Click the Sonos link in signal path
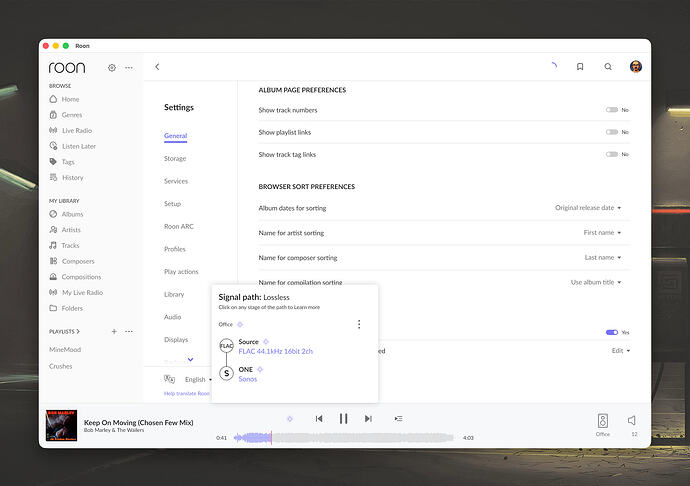690x486 pixels. (x=248, y=379)
